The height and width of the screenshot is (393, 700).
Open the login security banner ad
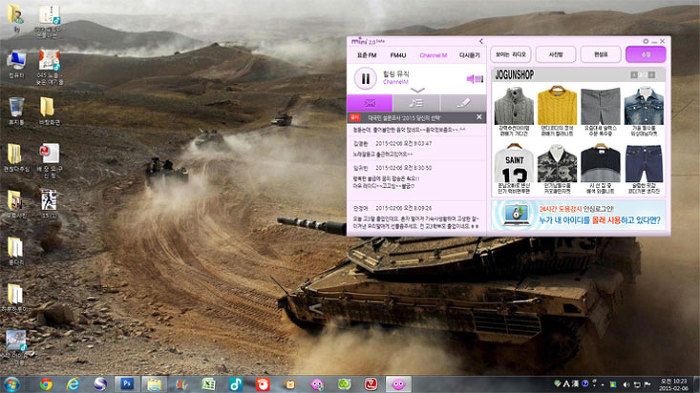579,215
